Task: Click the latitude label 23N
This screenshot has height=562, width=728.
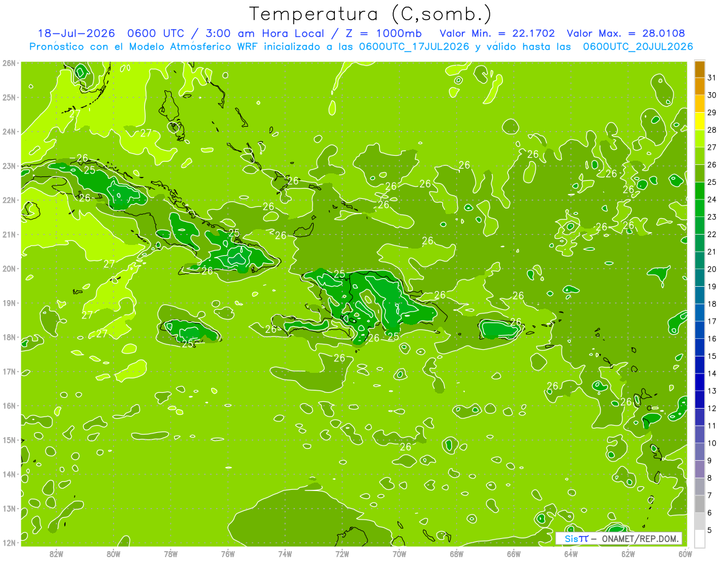Action: coord(8,166)
